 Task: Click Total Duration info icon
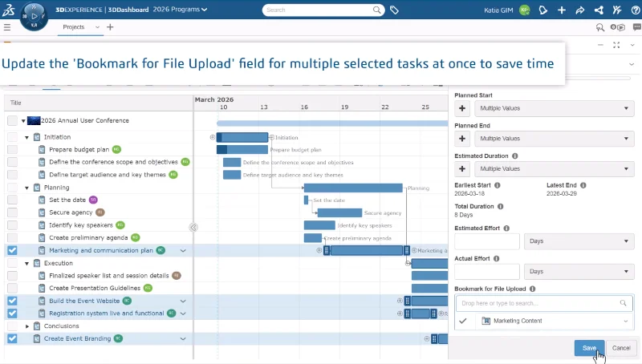[500, 207]
